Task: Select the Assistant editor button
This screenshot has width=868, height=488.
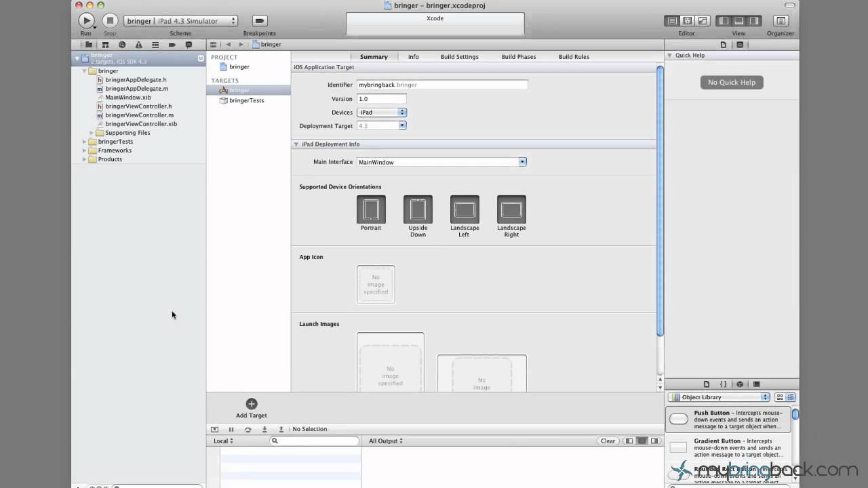Action: 687,21
